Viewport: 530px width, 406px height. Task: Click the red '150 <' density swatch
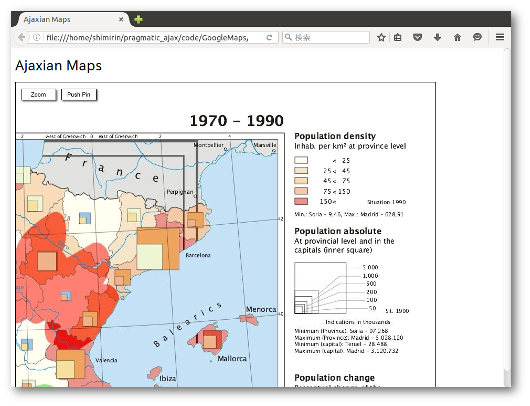point(301,201)
